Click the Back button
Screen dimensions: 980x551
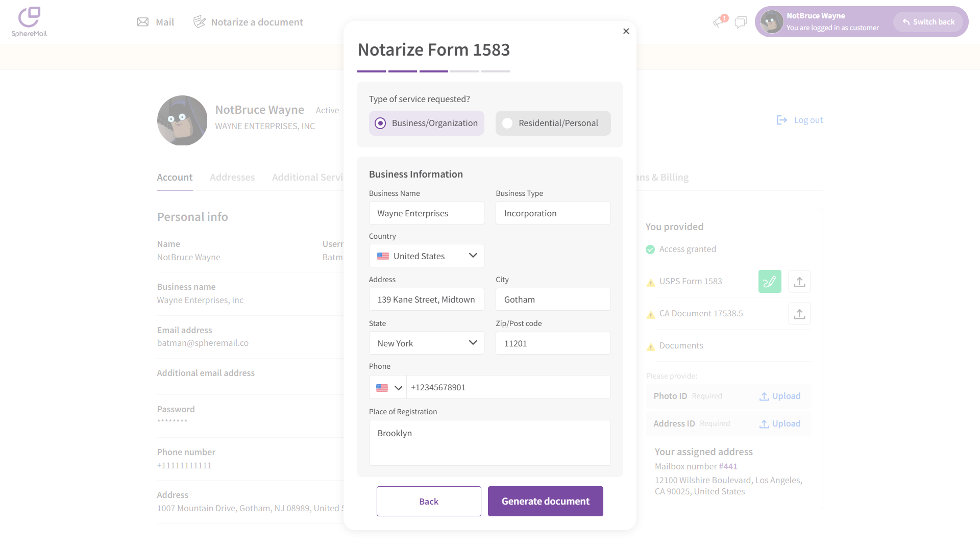[429, 502]
